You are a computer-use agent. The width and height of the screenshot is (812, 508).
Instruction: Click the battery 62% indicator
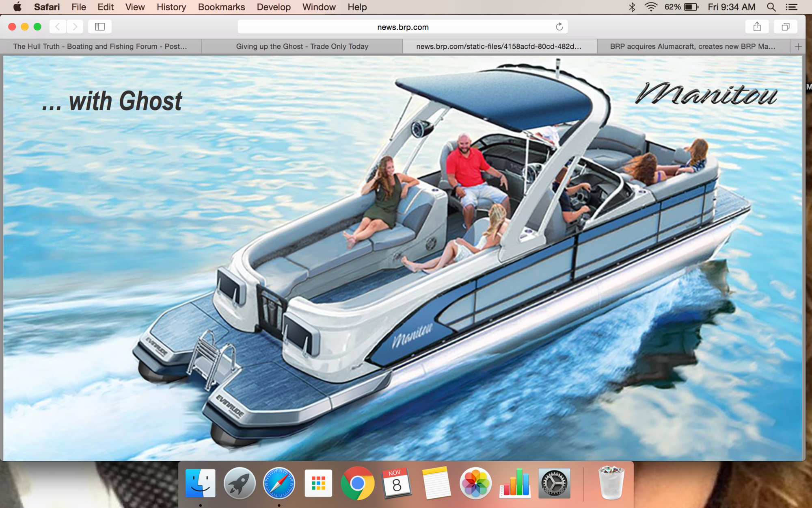coord(681,7)
